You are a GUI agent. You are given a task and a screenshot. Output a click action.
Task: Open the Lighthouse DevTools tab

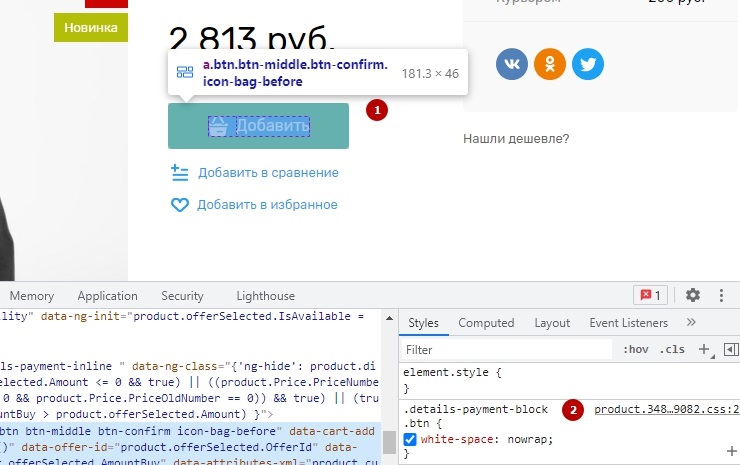266,296
